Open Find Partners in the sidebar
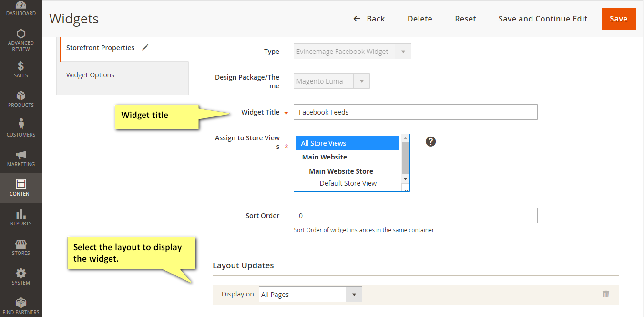Screen dimensions: 644x317 (x=20, y=306)
